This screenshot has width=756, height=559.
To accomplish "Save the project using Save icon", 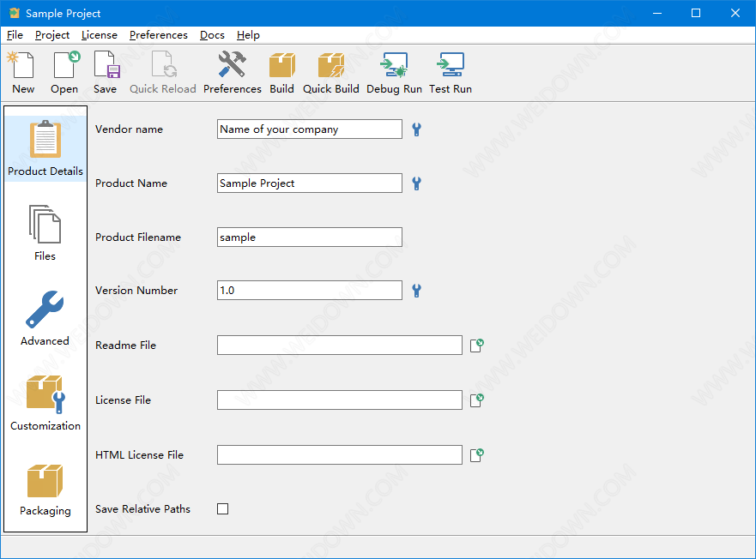I will pyautogui.click(x=105, y=72).
